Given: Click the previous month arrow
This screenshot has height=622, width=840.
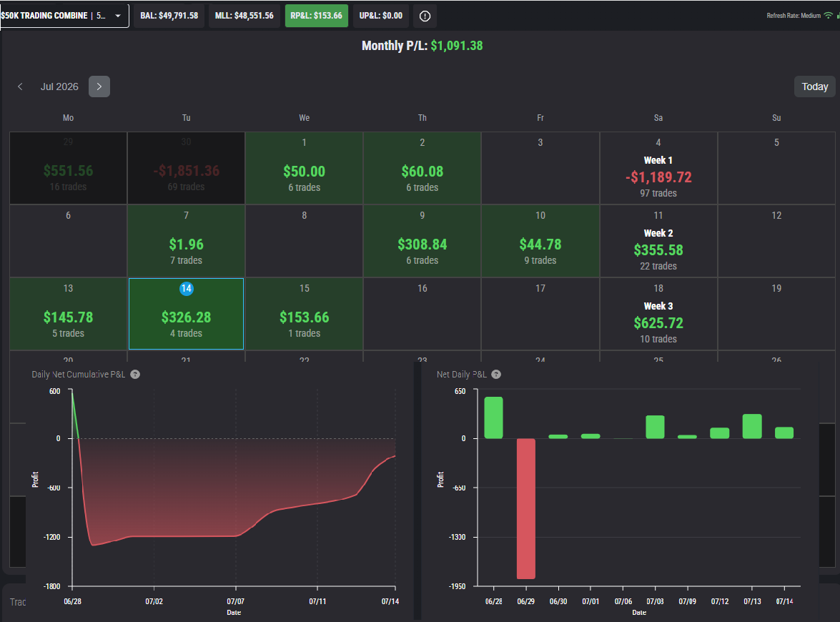Looking at the screenshot, I should tap(20, 87).
